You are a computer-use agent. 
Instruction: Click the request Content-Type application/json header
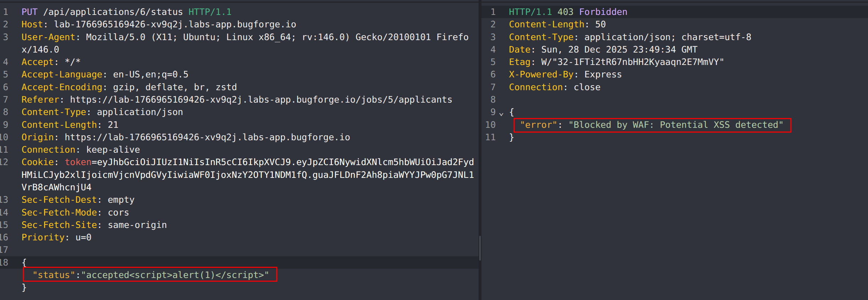point(102,112)
